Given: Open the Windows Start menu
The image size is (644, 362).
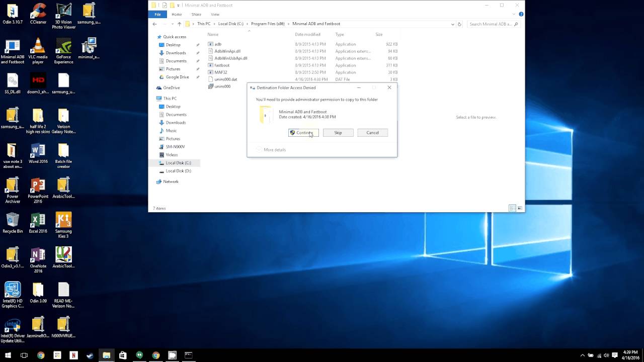Looking at the screenshot, I should tap(8, 355).
